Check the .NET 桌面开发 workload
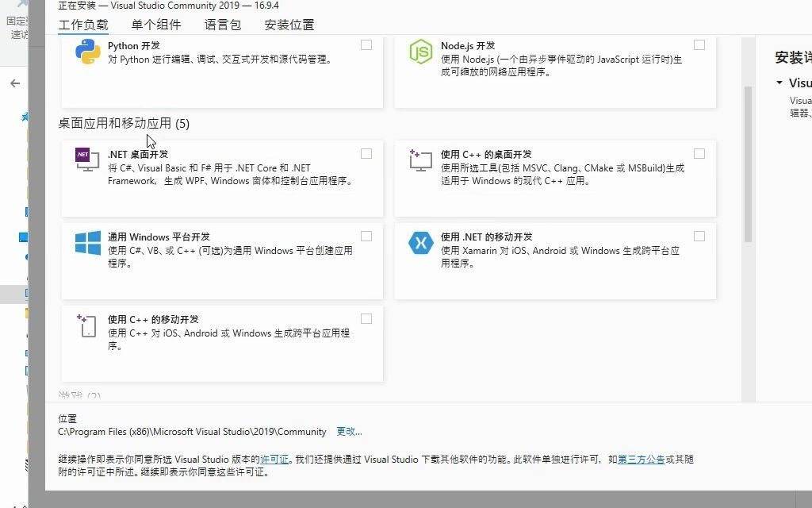This screenshot has width=812, height=508. (x=366, y=153)
